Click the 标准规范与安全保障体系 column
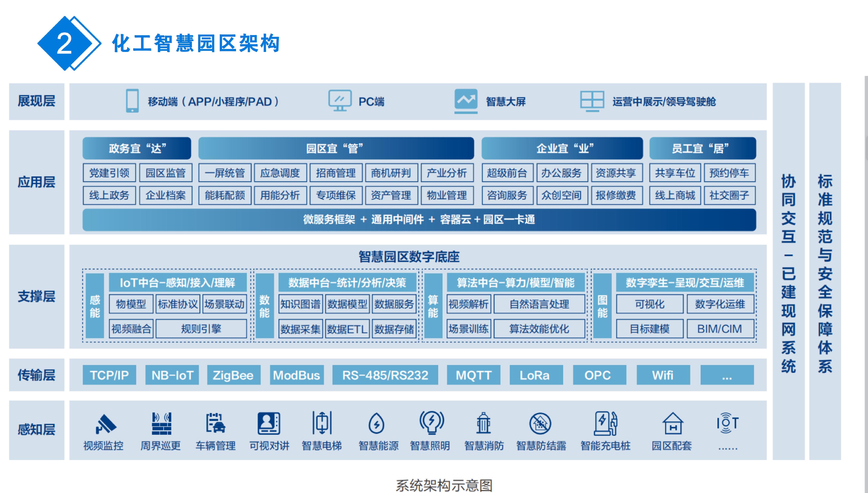 click(x=825, y=271)
